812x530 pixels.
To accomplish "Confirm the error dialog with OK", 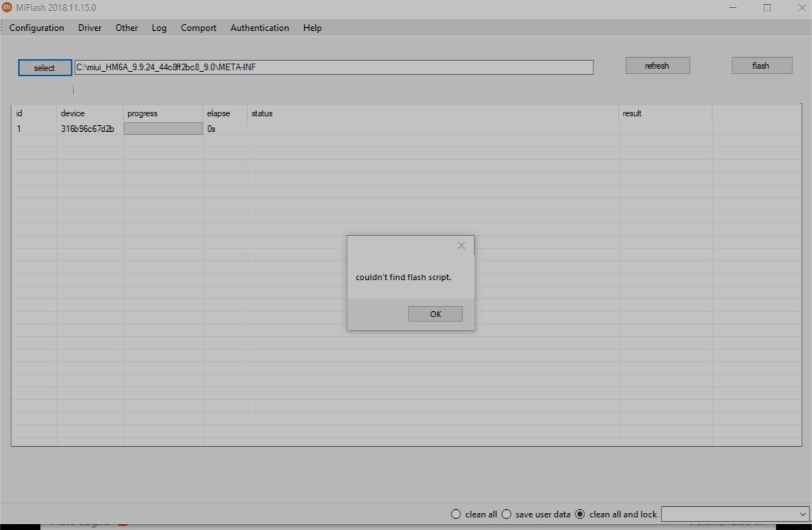I will point(435,314).
